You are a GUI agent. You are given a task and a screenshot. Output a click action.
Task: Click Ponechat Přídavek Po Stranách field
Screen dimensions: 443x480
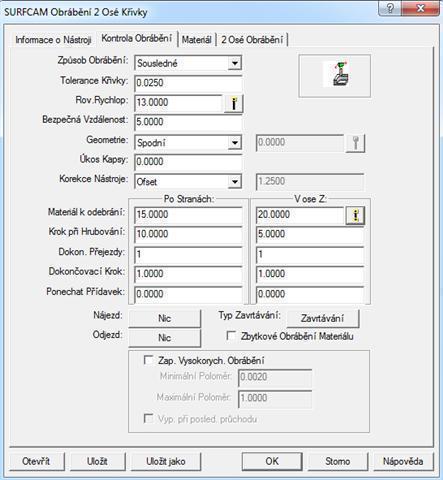(x=188, y=294)
